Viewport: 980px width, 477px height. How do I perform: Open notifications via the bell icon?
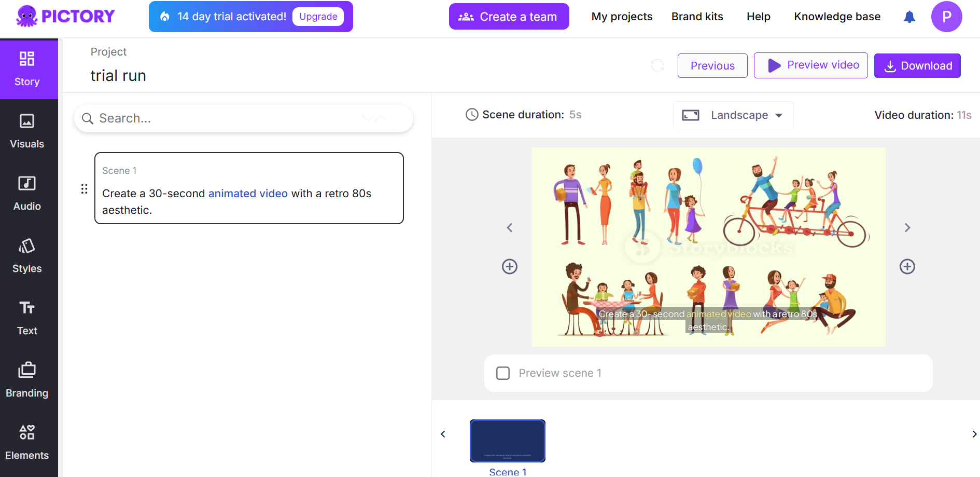click(909, 16)
